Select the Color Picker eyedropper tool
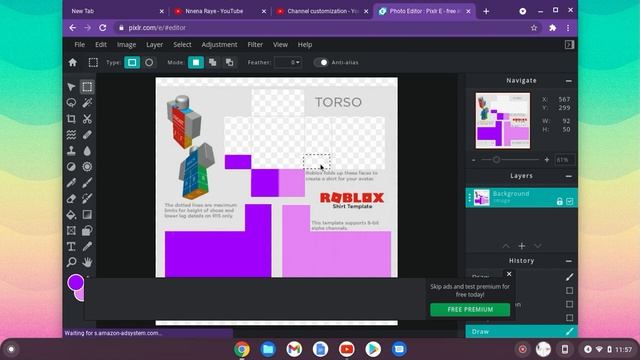Viewport: 640px width, 360px height. pos(87,247)
